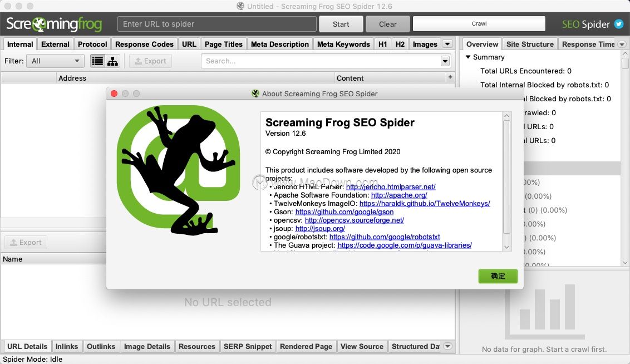Switch to the View Source tab
Image resolution: width=630 pixels, height=364 pixels.
[362, 346]
